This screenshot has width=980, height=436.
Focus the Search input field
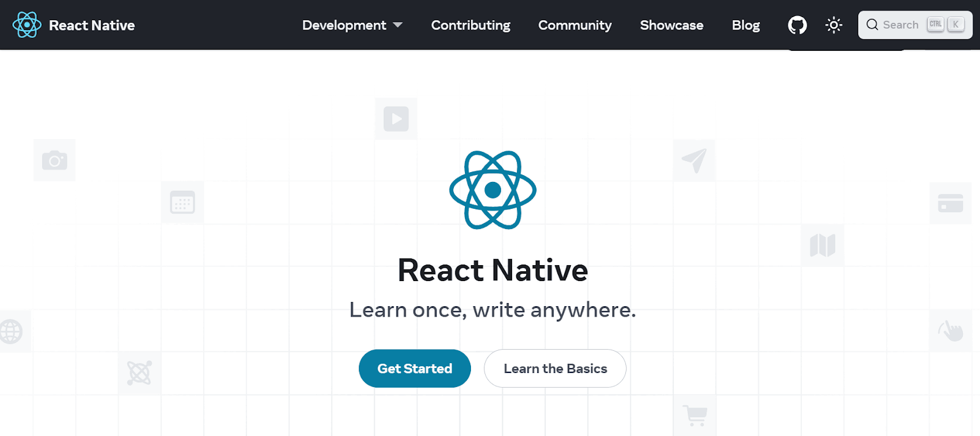pos(915,25)
